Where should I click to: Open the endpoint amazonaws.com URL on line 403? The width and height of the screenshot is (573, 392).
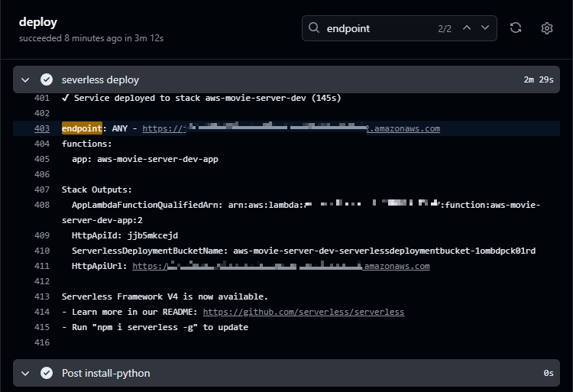coord(291,128)
